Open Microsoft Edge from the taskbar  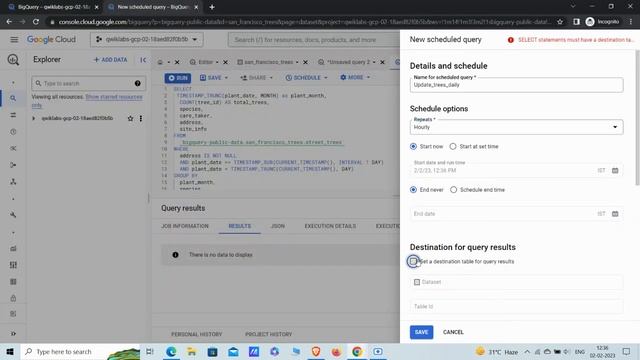pyautogui.click(x=171, y=351)
